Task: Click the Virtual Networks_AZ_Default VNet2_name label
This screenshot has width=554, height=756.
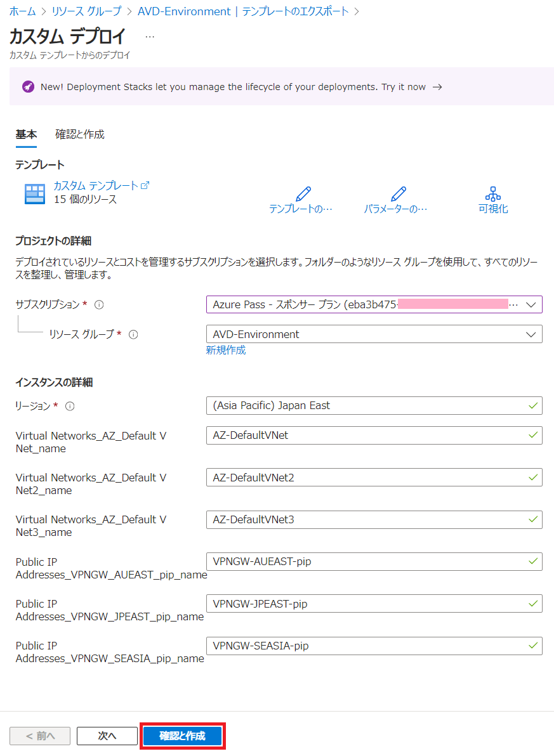Action: coord(91,484)
